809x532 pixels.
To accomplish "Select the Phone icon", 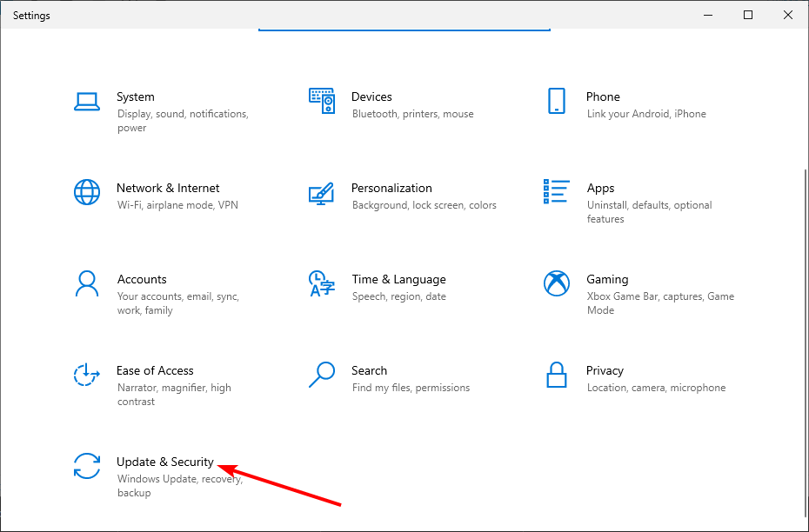I will pyautogui.click(x=556, y=101).
